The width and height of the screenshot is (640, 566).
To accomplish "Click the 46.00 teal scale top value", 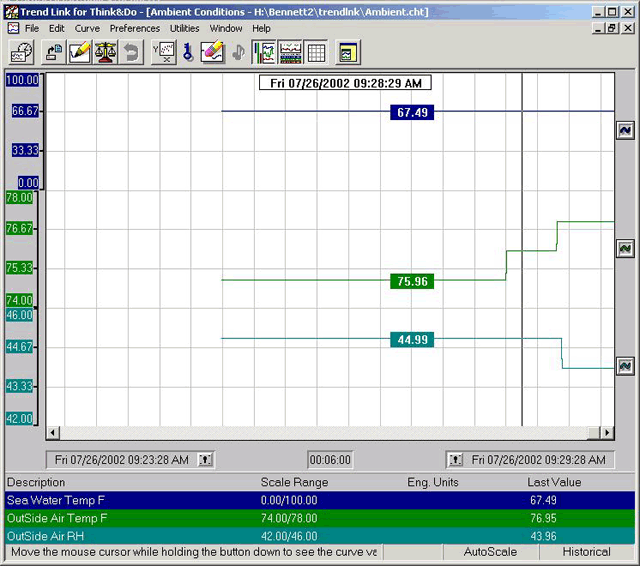I will tap(19, 315).
